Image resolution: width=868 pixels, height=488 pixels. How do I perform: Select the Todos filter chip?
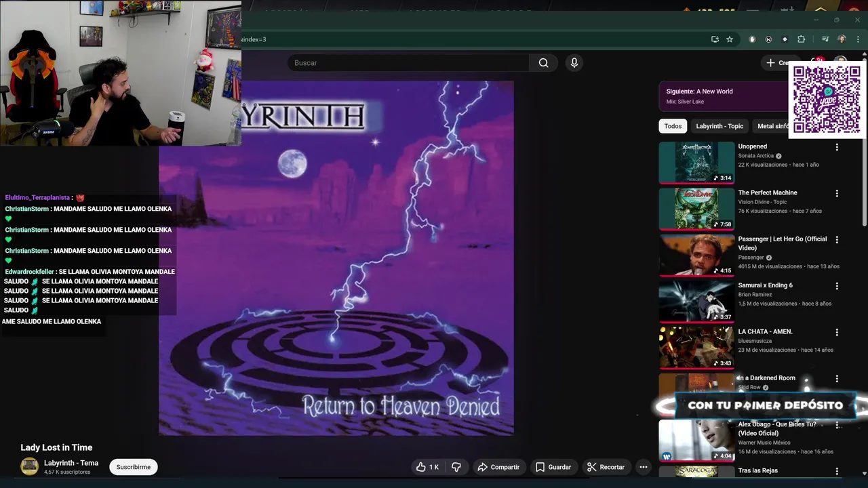click(x=673, y=126)
